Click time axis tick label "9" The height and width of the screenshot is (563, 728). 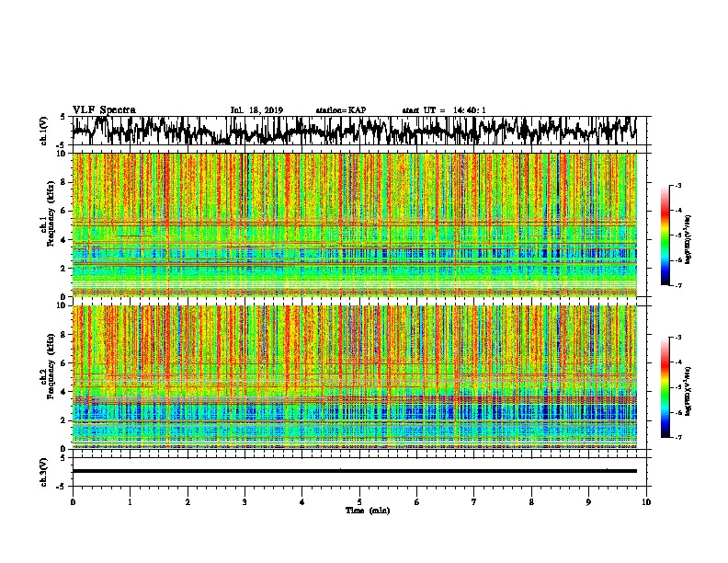click(x=588, y=502)
